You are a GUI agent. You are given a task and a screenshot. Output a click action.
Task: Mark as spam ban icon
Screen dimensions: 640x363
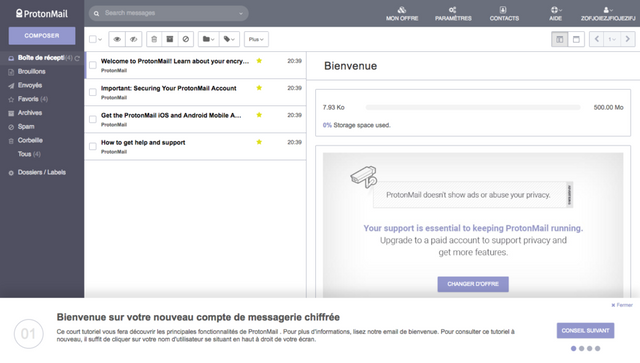point(186,39)
